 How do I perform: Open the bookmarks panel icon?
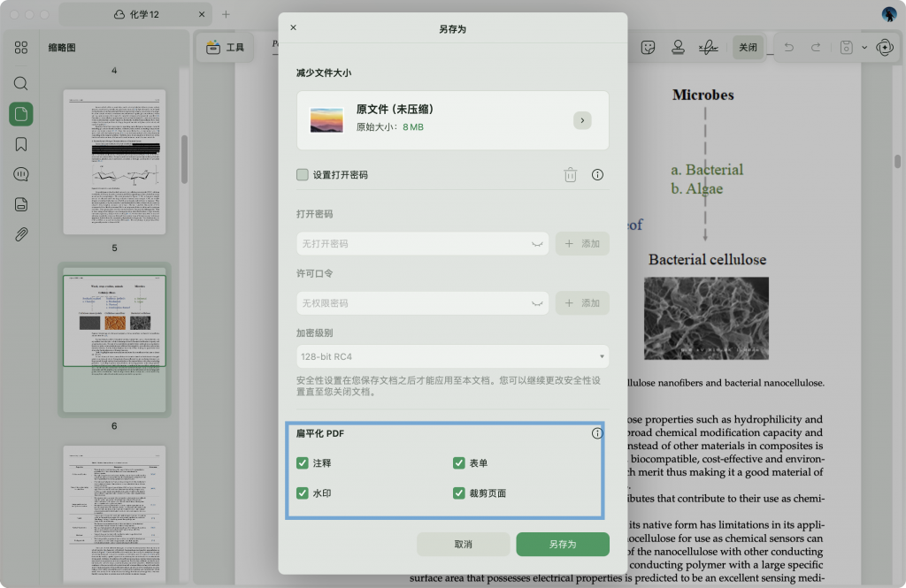(x=21, y=144)
